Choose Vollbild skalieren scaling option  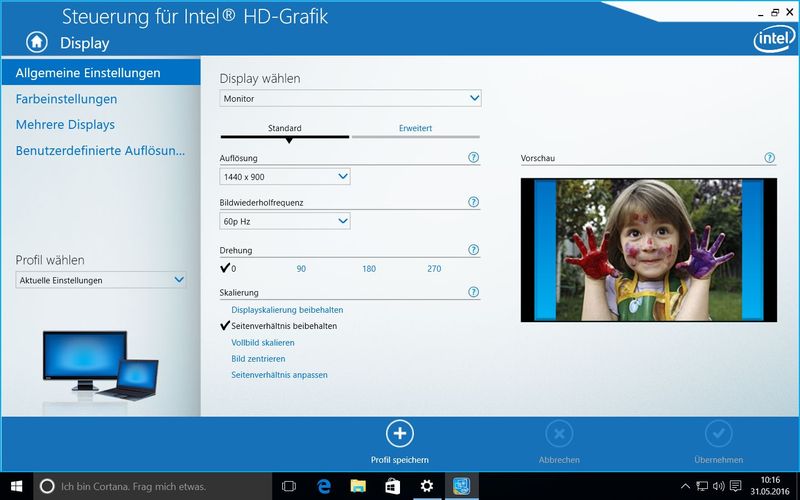[263, 342]
